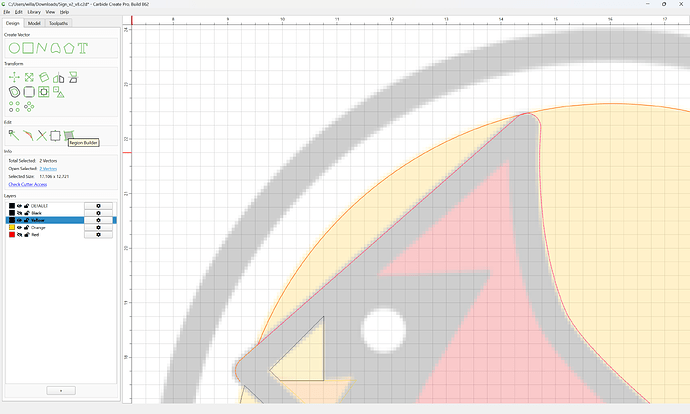This screenshot has width=690, height=414.
Task: Open the Library menu
Action: 34,12
